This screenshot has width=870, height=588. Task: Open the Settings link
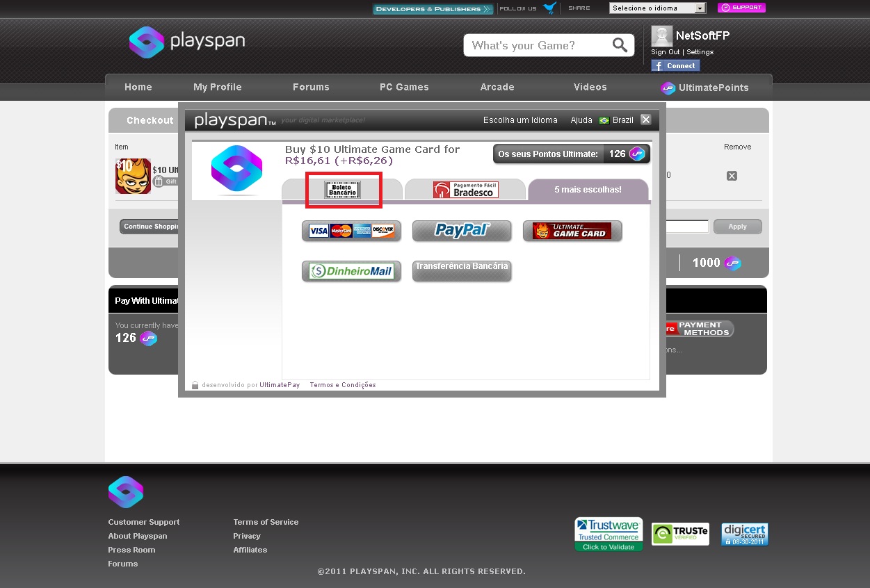point(700,52)
